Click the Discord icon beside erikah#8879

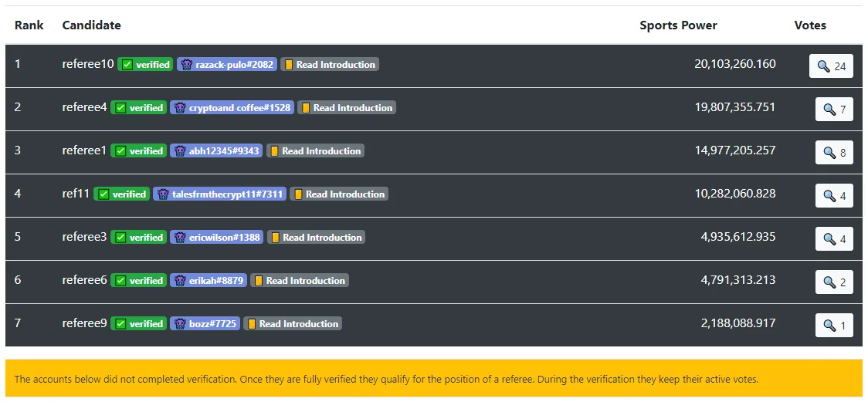[180, 280]
